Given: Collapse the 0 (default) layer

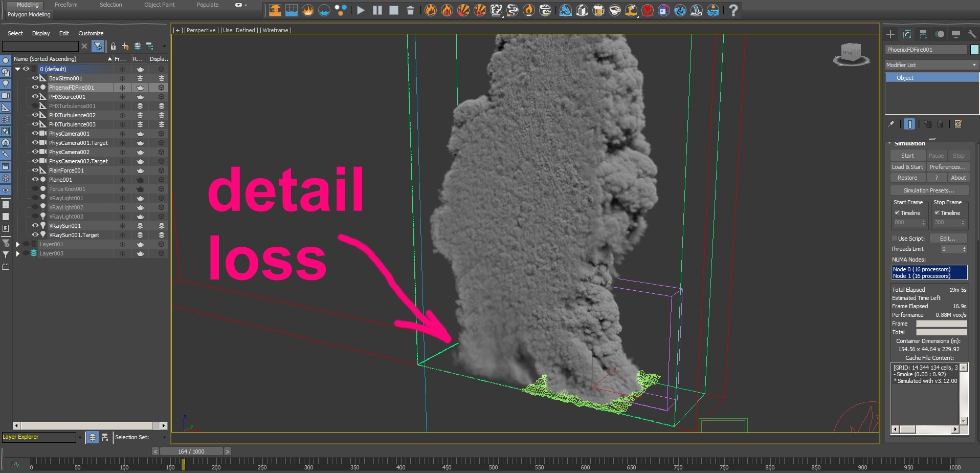Looking at the screenshot, I should 17,69.
